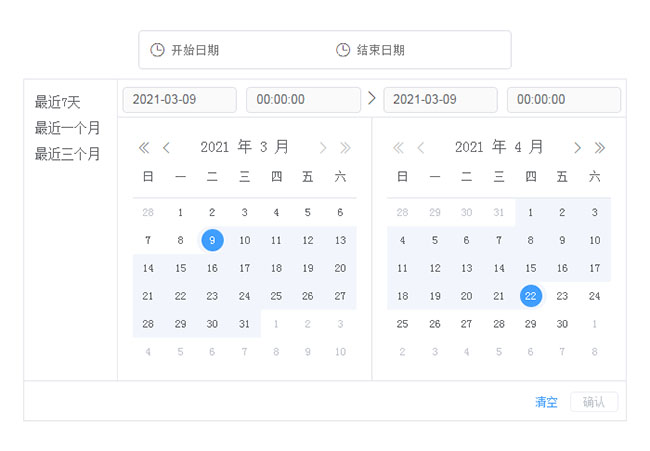Pick the 最近三个月 shortcut
Image resolution: width=650 pixels, height=451 pixels.
pyautogui.click(x=67, y=154)
